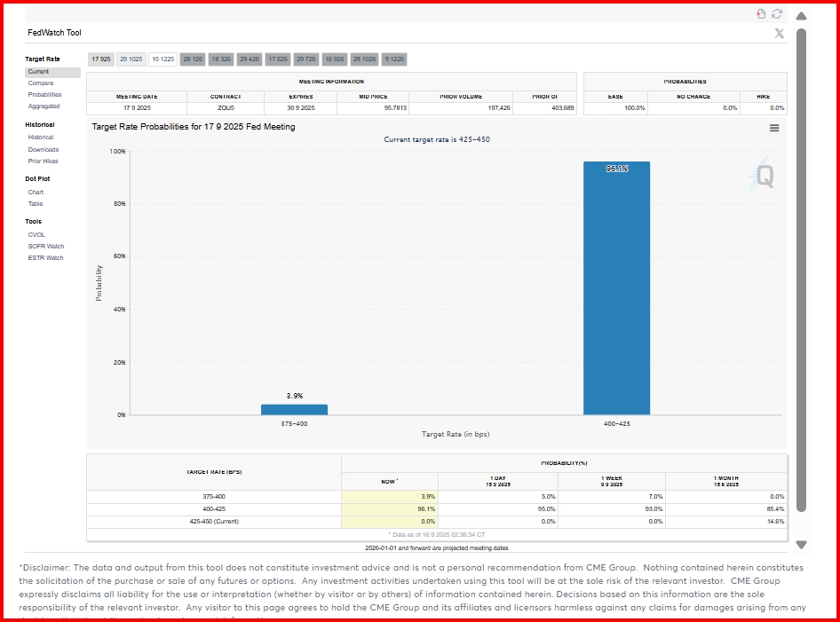Switch to the 10 1225 meeting tab
Image resolution: width=840 pixels, height=622 pixels.
click(163, 59)
